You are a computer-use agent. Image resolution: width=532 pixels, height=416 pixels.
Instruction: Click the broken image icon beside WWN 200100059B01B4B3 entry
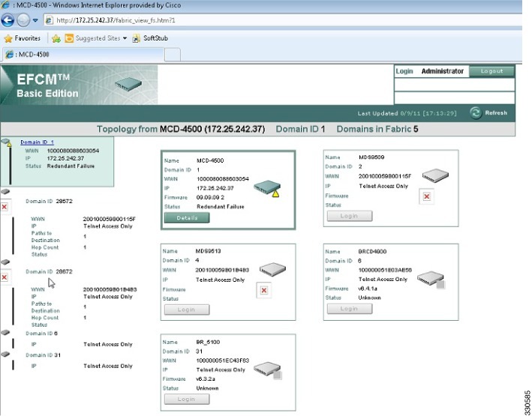point(5,277)
